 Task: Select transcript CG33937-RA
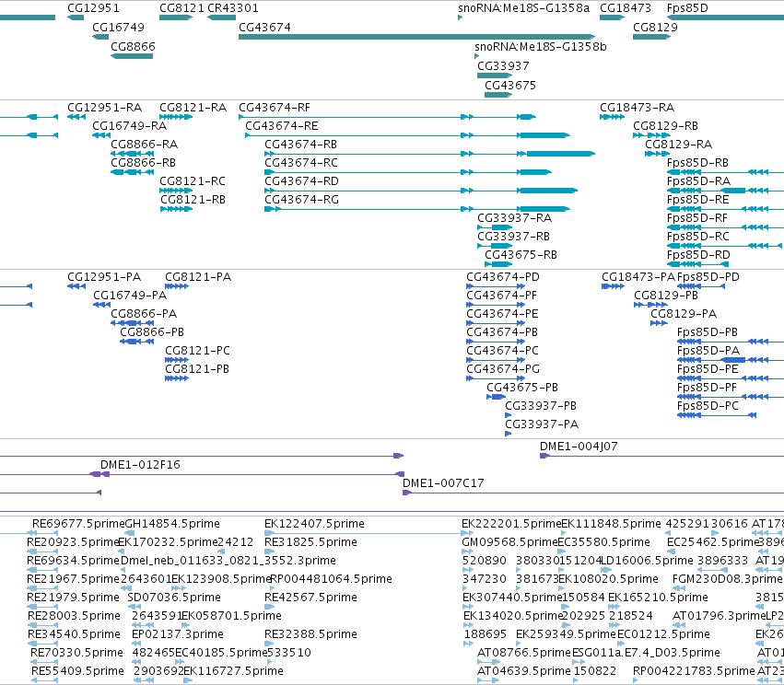coord(514,218)
